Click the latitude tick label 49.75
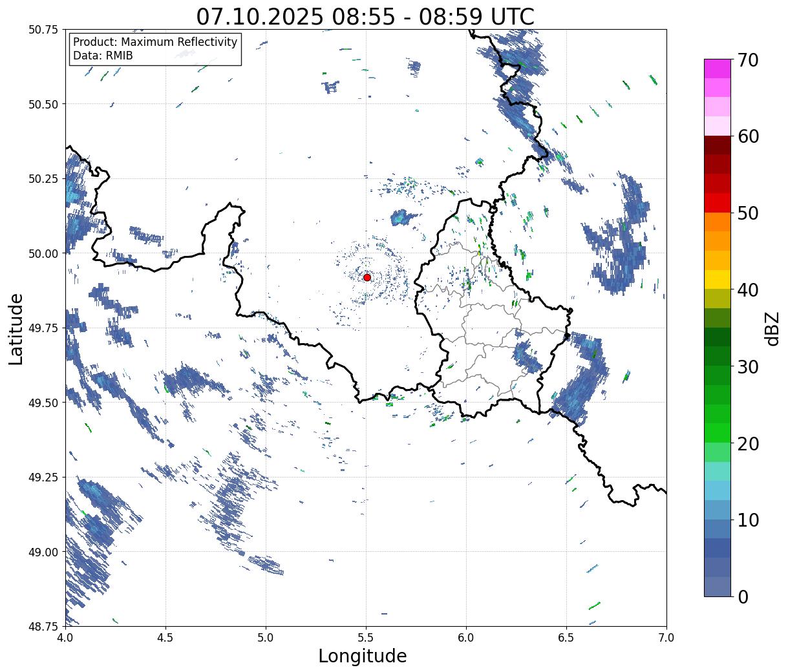 coord(43,328)
